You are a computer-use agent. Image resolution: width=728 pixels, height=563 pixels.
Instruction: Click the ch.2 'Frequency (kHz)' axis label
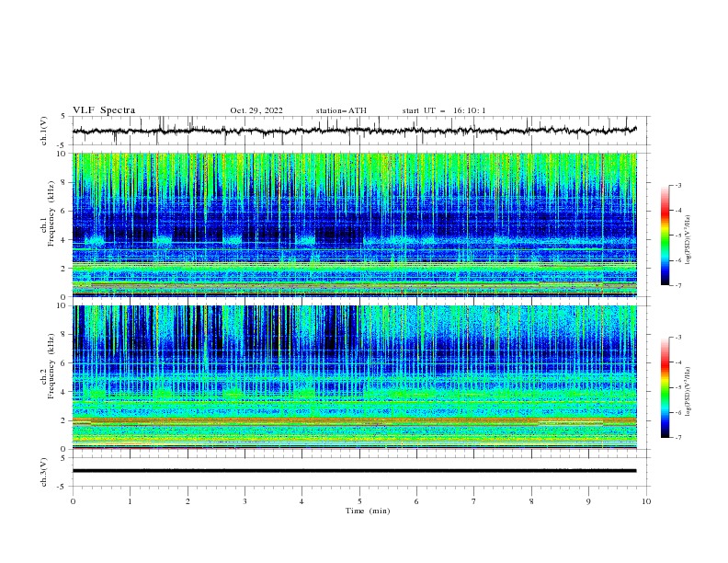click(x=51, y=366)
